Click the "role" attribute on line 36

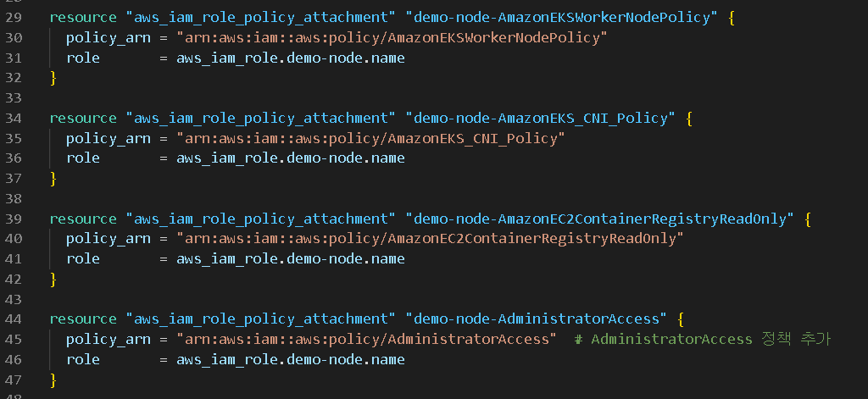click(x=83, y=158)
